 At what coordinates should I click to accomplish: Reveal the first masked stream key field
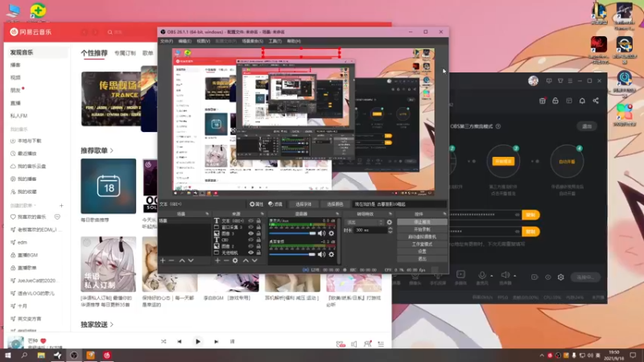[517, 215]
